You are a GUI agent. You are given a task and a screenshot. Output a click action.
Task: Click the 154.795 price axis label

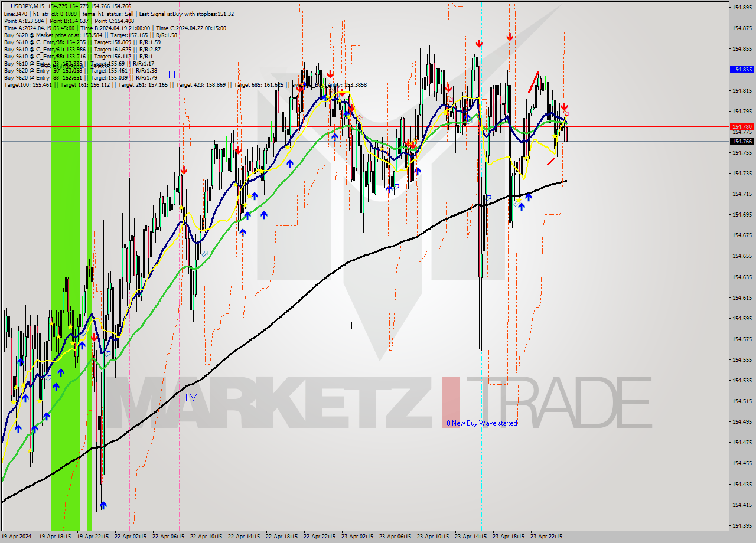tap(742, 111)
